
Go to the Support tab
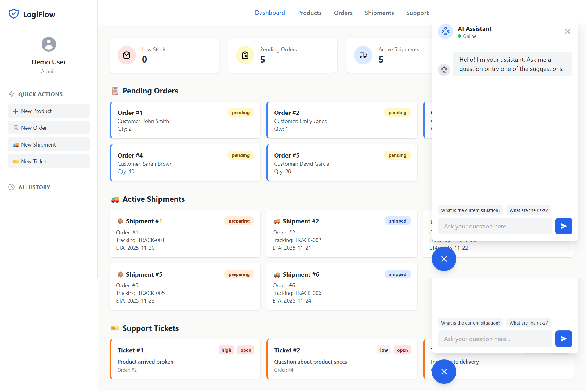[x=417, y=13]
